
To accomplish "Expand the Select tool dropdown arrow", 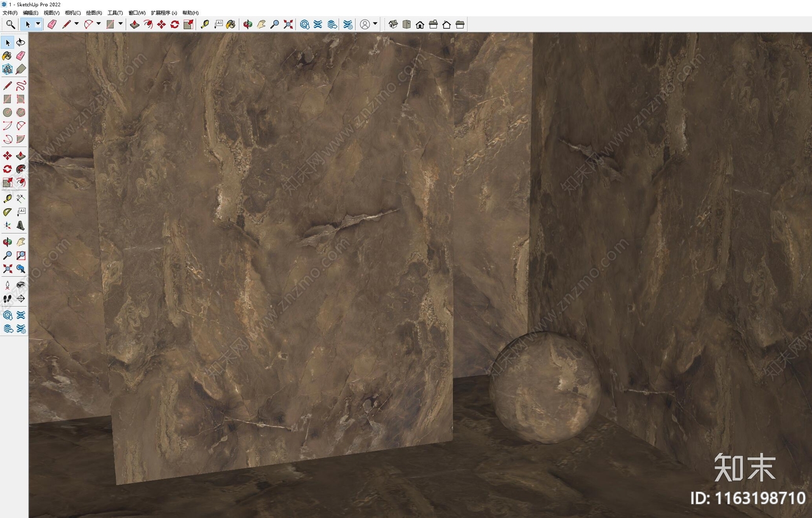I will (x=38, y=24).
